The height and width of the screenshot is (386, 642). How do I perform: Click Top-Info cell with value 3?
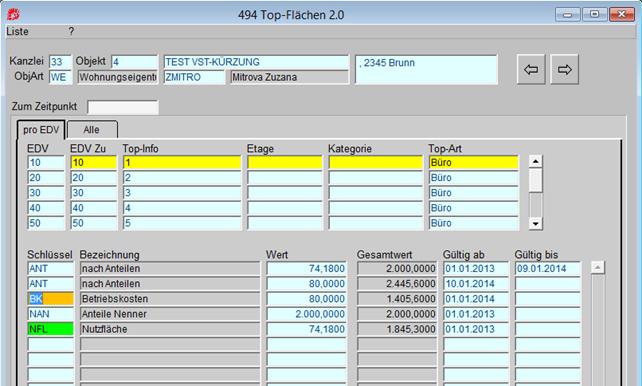coord(182,193)
